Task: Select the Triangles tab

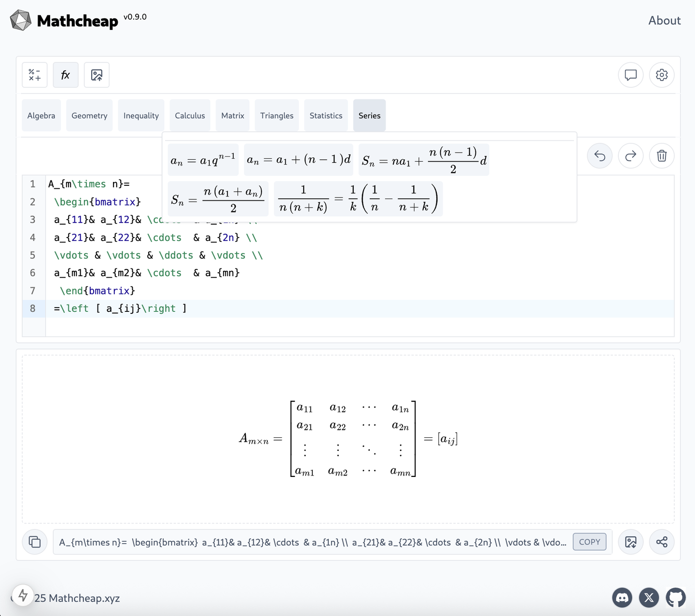Action: [x=277, y=115]
